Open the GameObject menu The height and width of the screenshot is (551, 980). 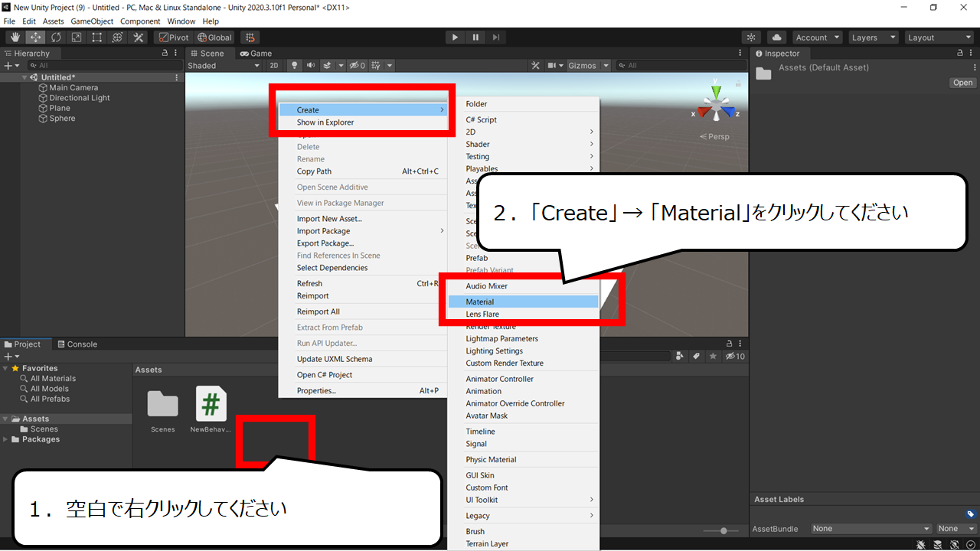(92, 21)
